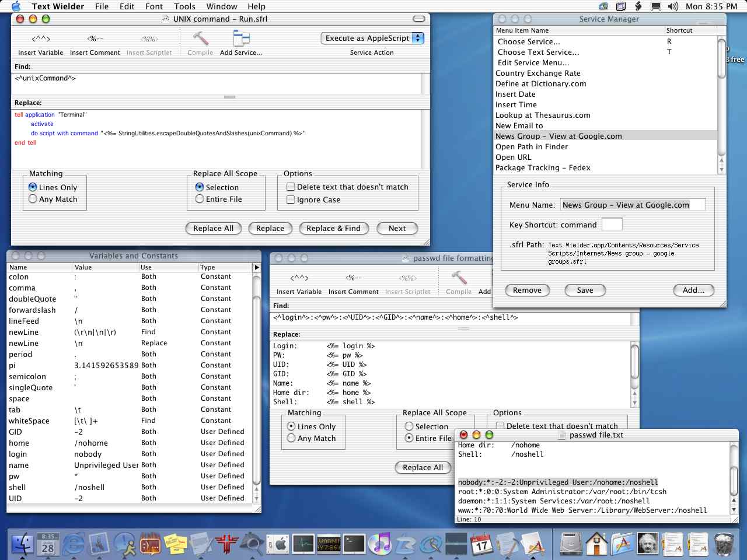Open the Execute as AppleScript popup menu

[x=372, y=38]
